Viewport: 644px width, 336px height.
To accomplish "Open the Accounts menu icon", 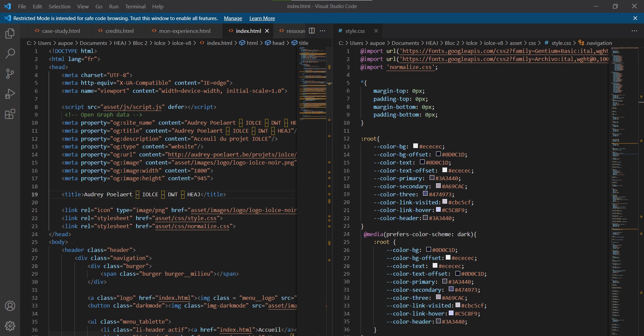I will [10, 306].
